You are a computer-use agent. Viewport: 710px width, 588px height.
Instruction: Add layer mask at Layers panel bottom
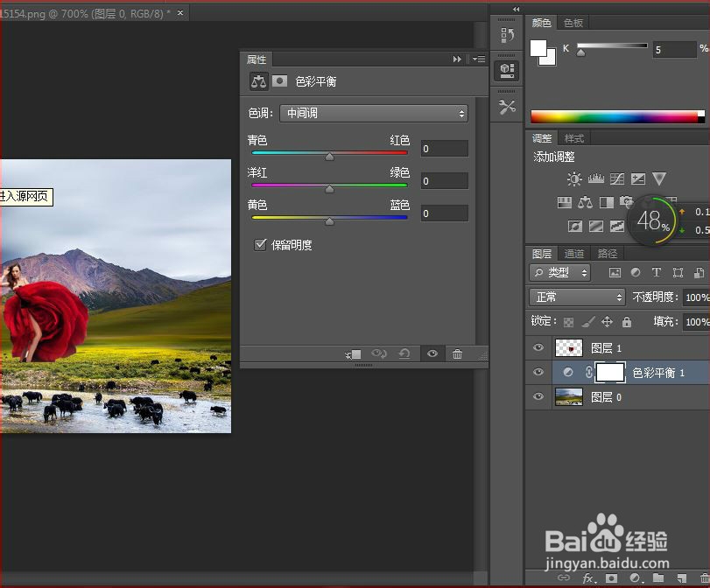pos(611,578)
